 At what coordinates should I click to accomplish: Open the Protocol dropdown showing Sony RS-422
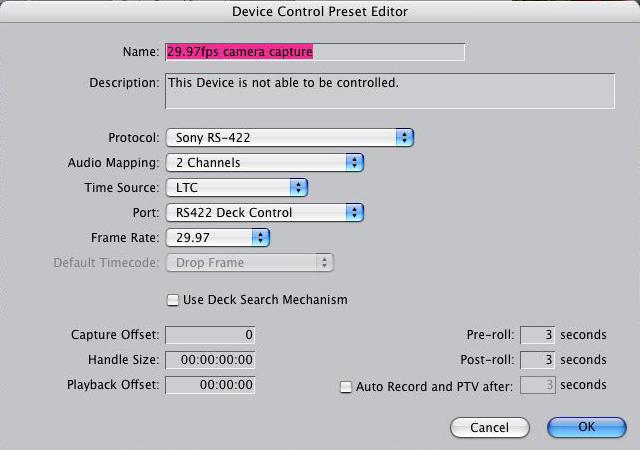pyautogui.click(x=290, y=138)
